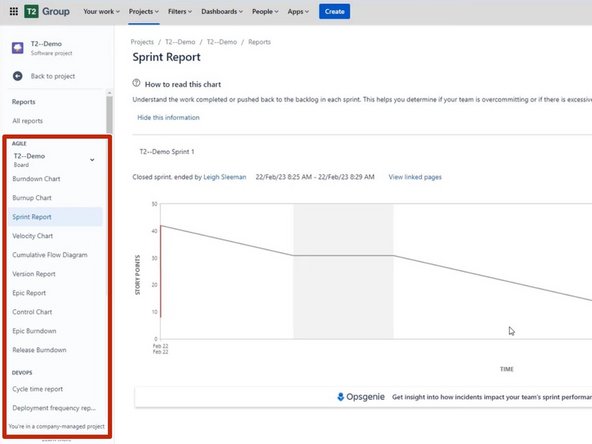Click the Sprint Report page title
This screenshot has width=592, height=444.
[x=166, y=57]
